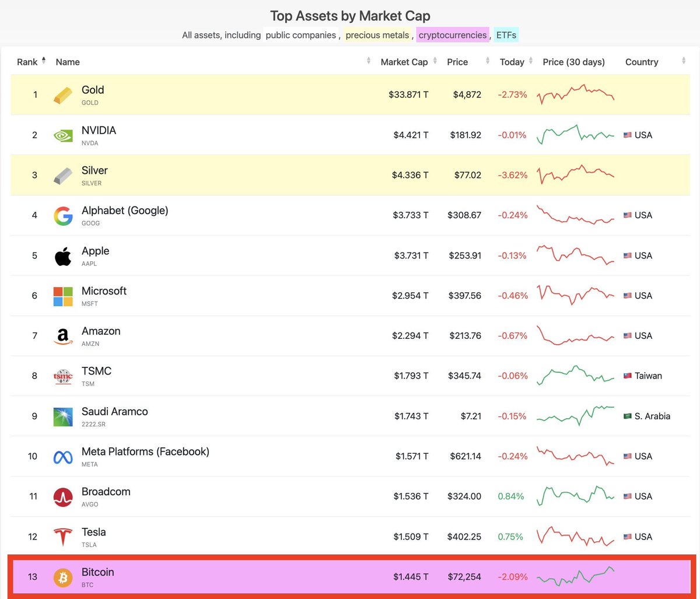The height and width of the screenshot is (599, 700).
Task: Click the Meta Platforms logo
Action: (x=63, y=457)
